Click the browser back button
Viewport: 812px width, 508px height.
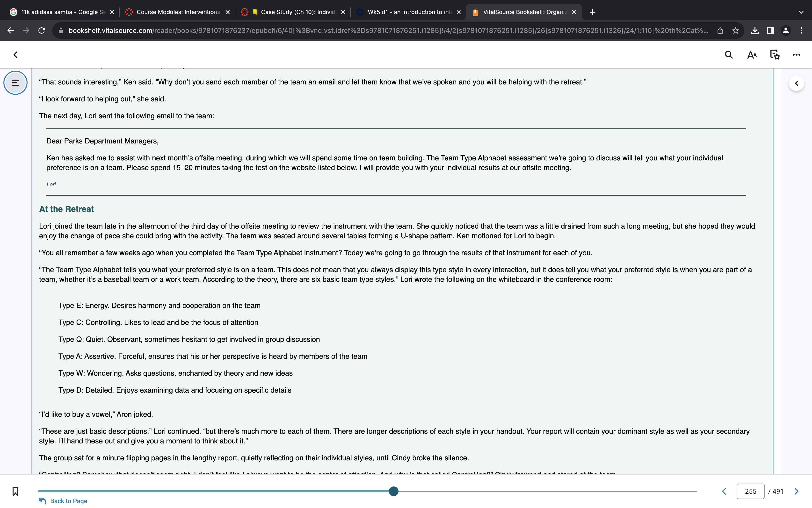point(11,30)
